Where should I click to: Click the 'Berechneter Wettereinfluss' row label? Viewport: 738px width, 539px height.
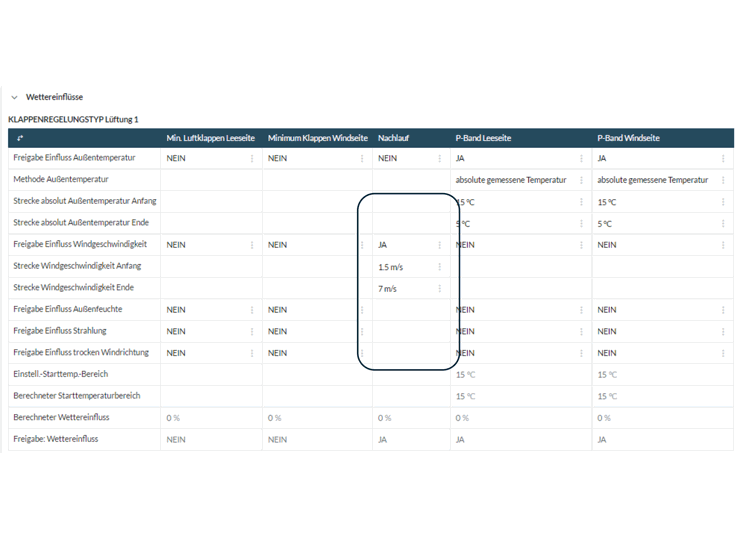(61, 418)
